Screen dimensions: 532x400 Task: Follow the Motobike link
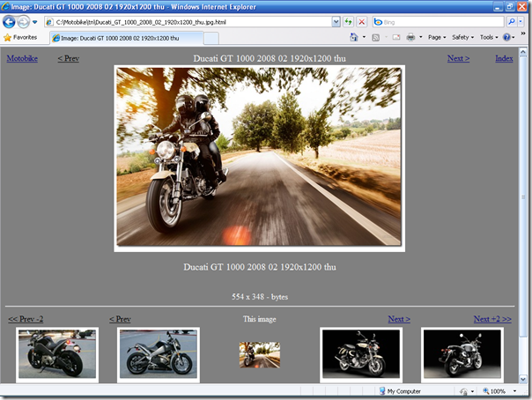(22, 58)
